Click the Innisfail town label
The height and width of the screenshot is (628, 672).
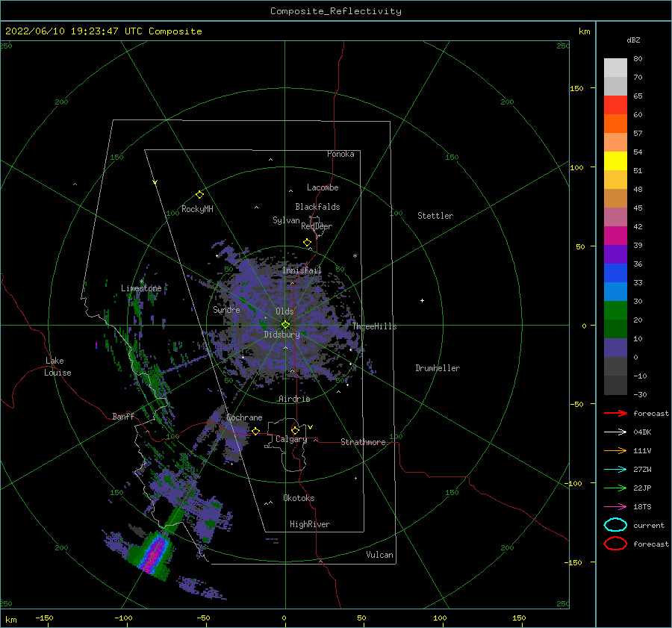pos(302,270)
